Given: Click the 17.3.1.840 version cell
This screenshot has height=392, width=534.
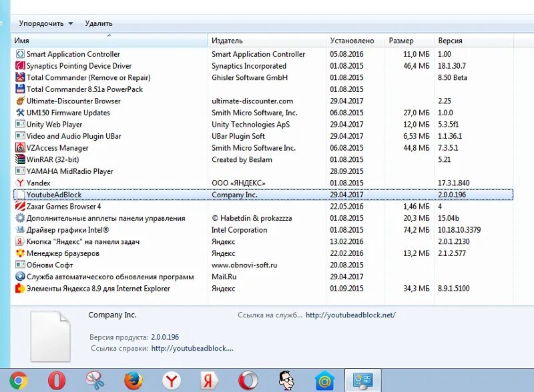Looking at the screenshot, I should [x=454, y=183].
